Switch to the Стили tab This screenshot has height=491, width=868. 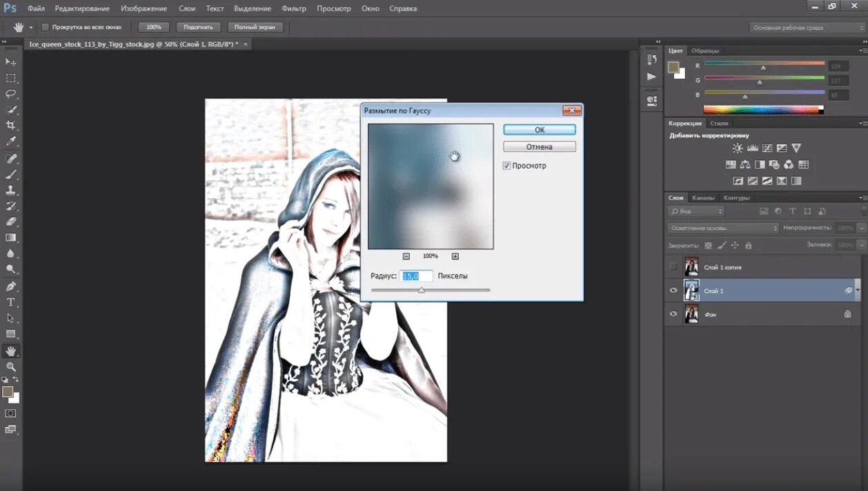point(719,123)
